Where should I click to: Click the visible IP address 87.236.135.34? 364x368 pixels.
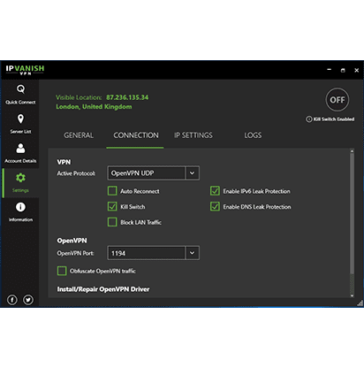coord(127,97)
